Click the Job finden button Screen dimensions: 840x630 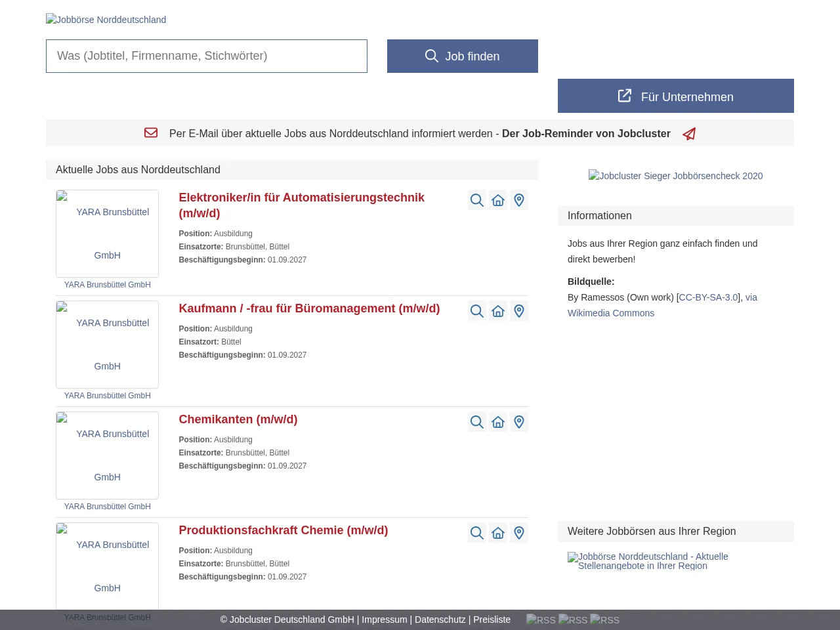point(463,56)
